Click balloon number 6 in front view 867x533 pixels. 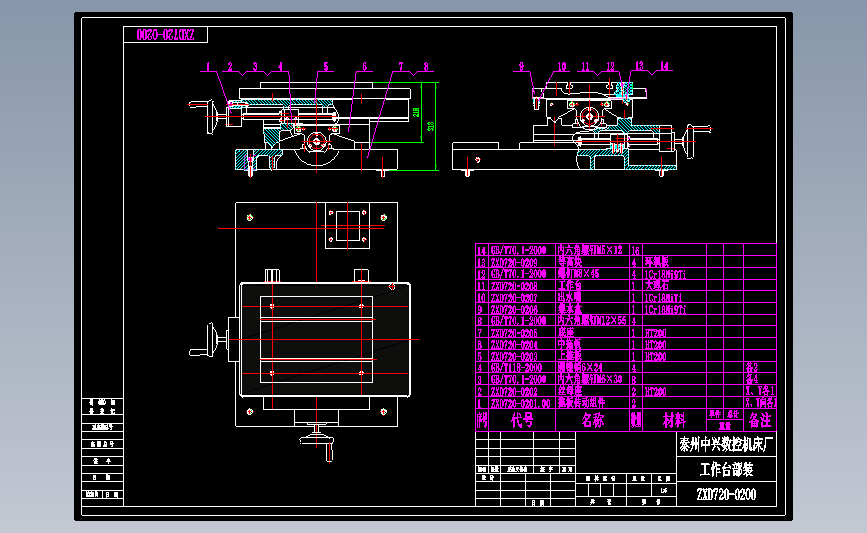pos(364,67)
